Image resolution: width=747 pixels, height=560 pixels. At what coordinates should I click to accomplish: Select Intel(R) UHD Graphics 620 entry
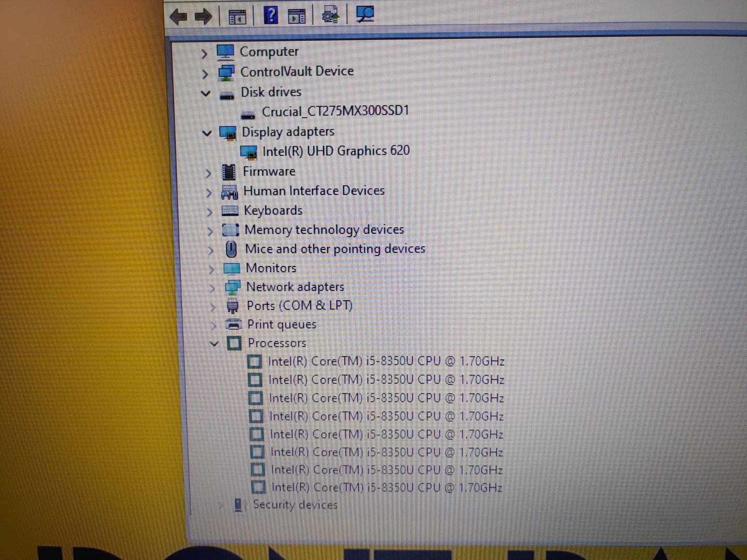(336, 151)
